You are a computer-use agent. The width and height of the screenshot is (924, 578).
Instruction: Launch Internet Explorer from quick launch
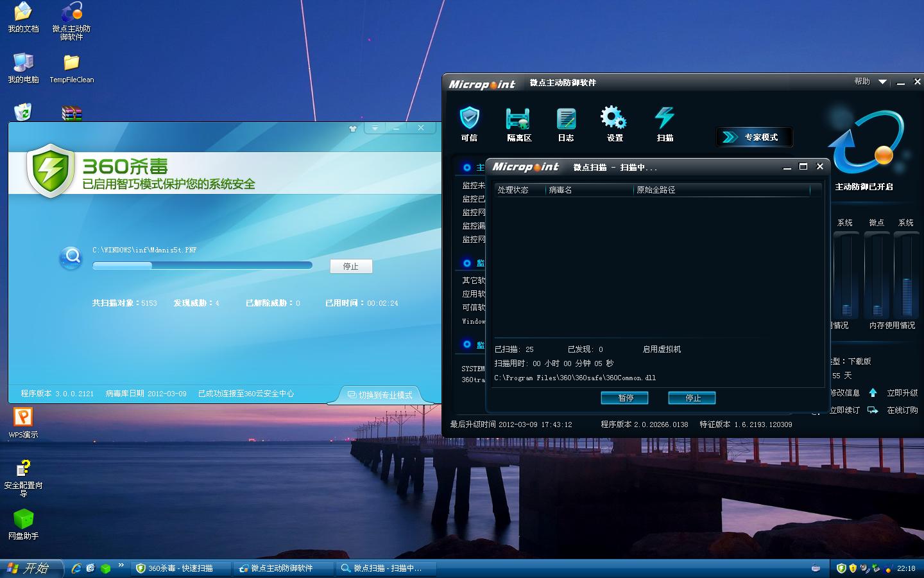point(76,568)
